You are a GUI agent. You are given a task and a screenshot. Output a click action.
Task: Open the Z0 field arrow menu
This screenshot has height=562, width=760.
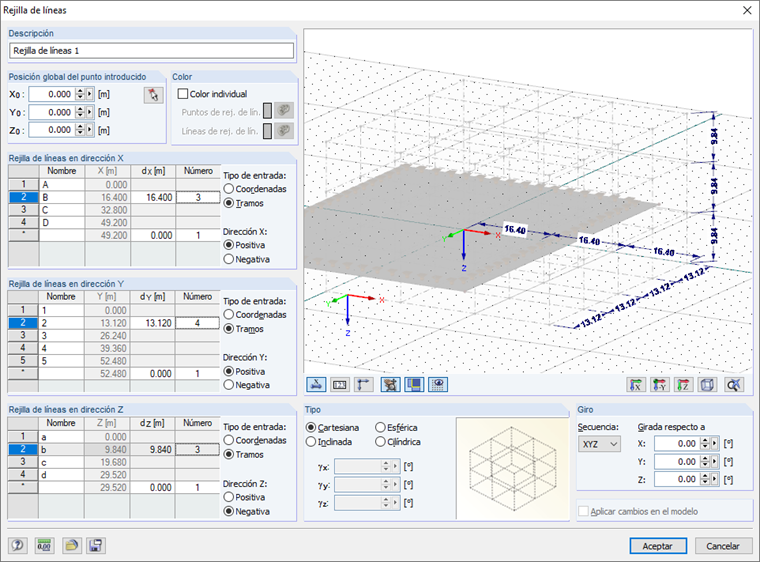[90, 130]
